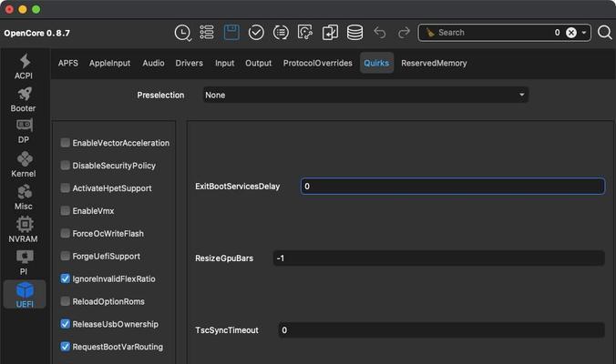
Task: Enable ForgeUefiSupport checkbox
Action: 66,256
